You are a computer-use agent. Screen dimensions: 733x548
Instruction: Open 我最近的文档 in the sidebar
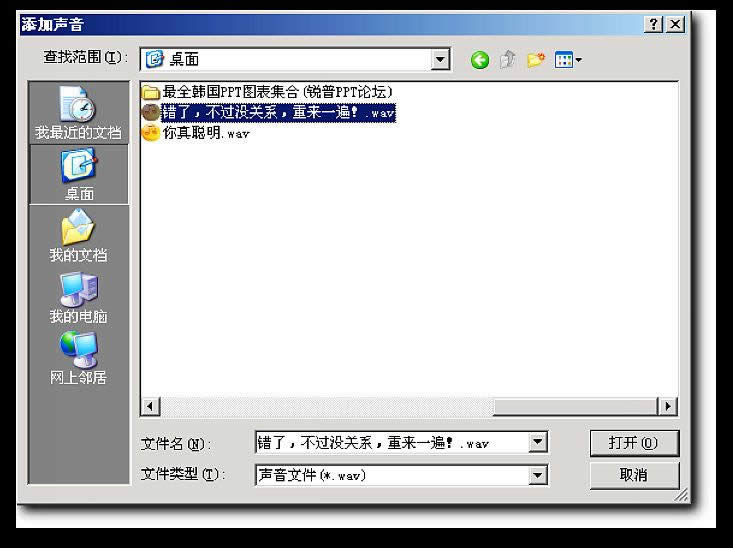78,112
